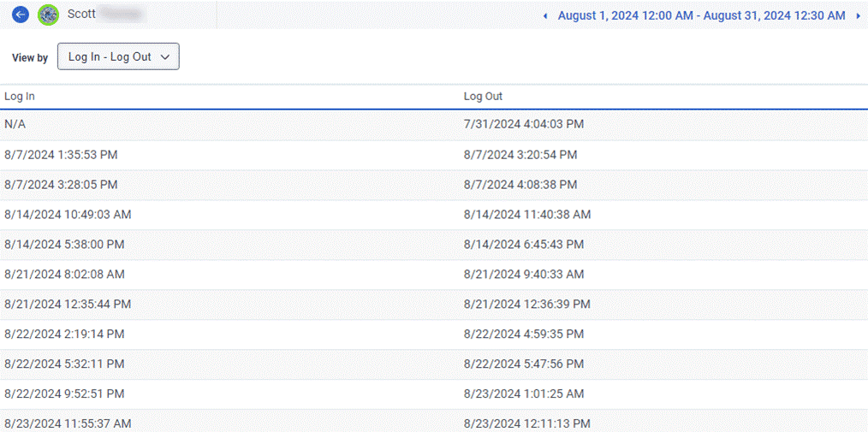Select the 8/21/2024 8:02:08 AM log in entry

pos(64,275)
